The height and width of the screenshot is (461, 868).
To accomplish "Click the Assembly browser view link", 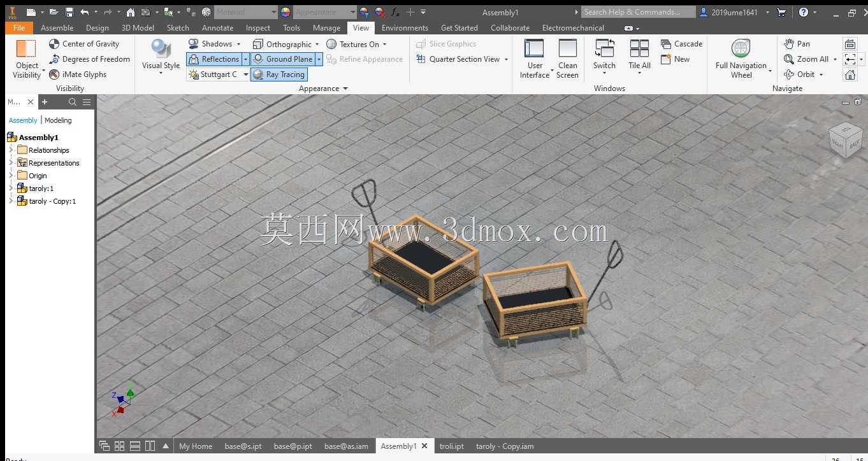I will click(23, 120).
